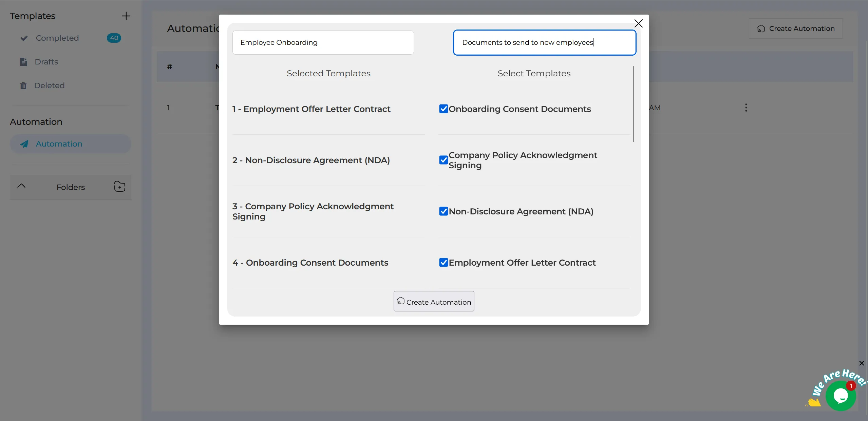Open the Deleted templates section
This screenshot has width=868, height=421.
49,85
